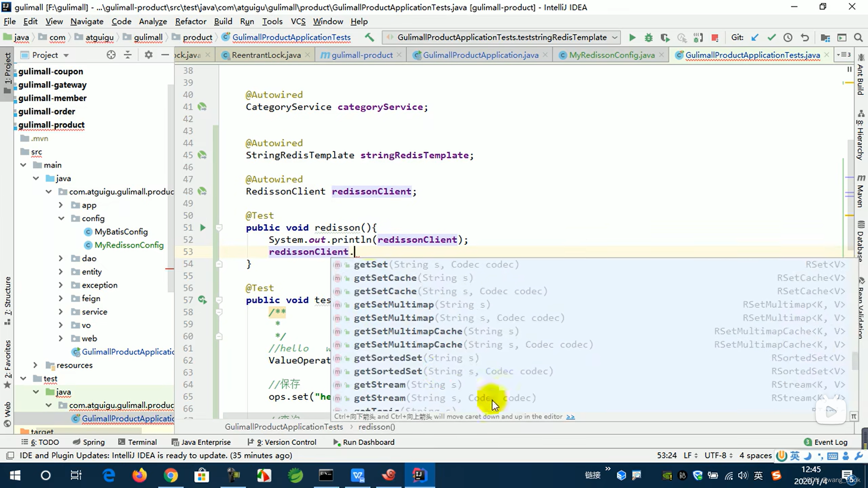The height and width of the screenshot is (488, 868).
Task: Click the Run Dashboard icon at bottom
Action: click(x=336, y=441)
